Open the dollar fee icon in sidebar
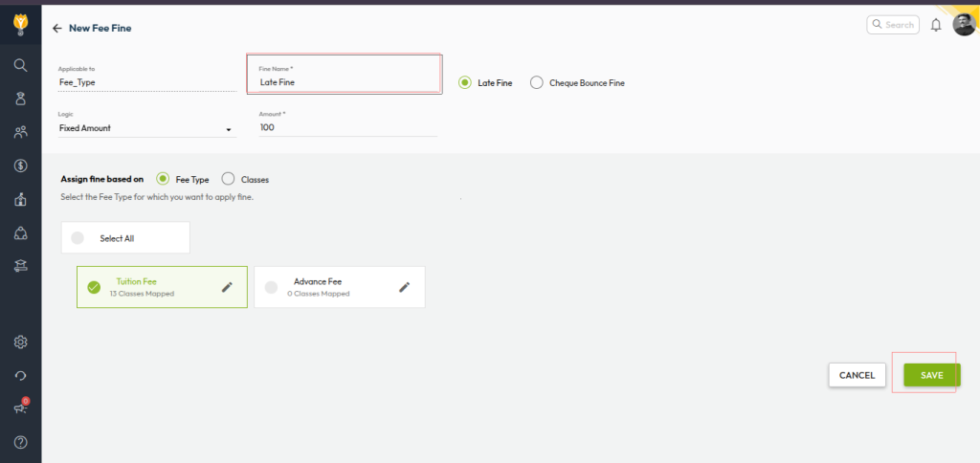 point(20,165)
